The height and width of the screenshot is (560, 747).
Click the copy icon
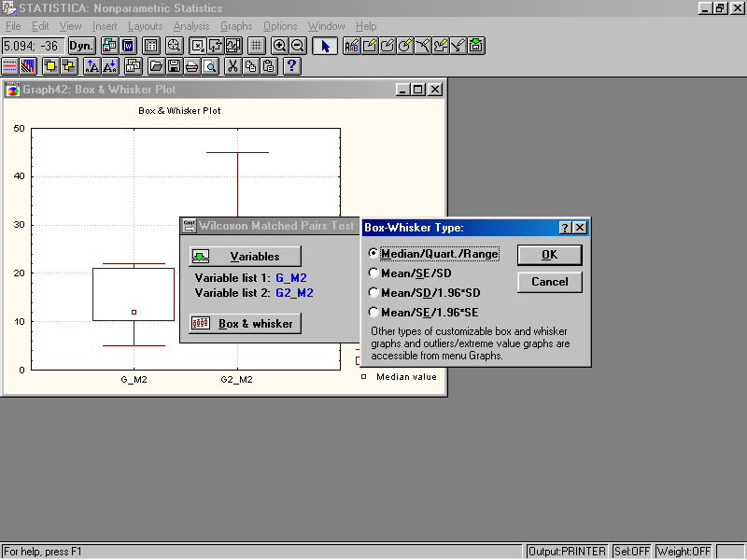[x=251, y=66]
